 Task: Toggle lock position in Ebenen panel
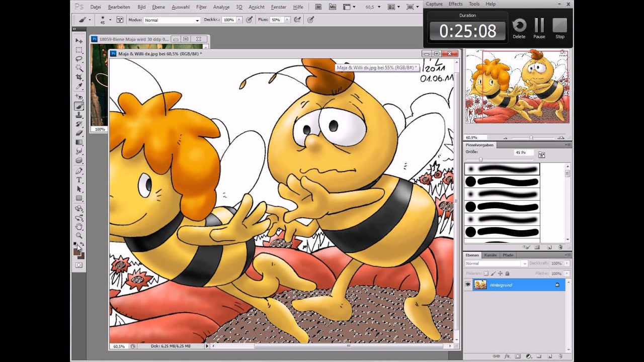click(x=500, y=274)
